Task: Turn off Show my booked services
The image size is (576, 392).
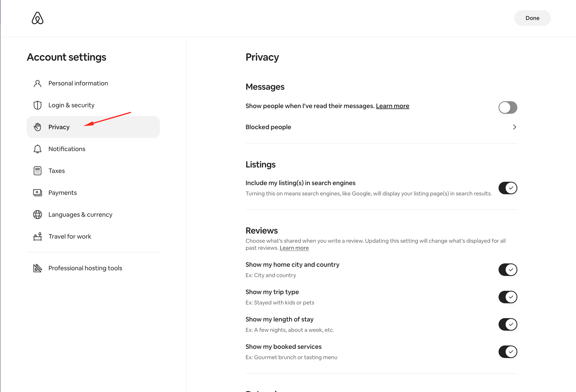Action: click(x=508, y=352)
